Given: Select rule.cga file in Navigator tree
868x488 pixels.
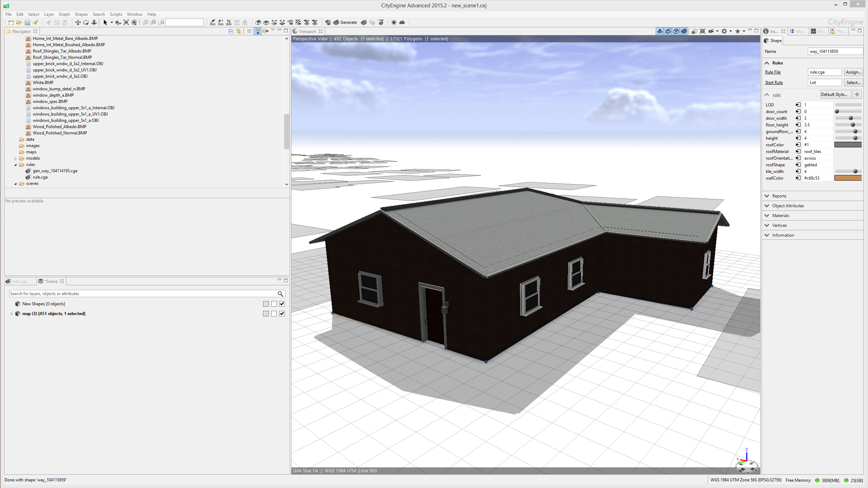Looking at the screenshot, I should click(40, 177).
